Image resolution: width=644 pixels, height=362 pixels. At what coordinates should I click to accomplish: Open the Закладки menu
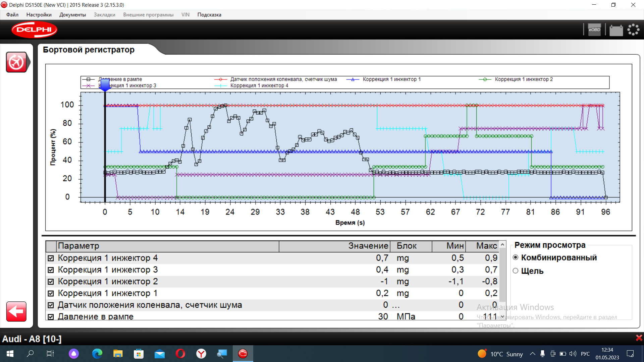104,15
